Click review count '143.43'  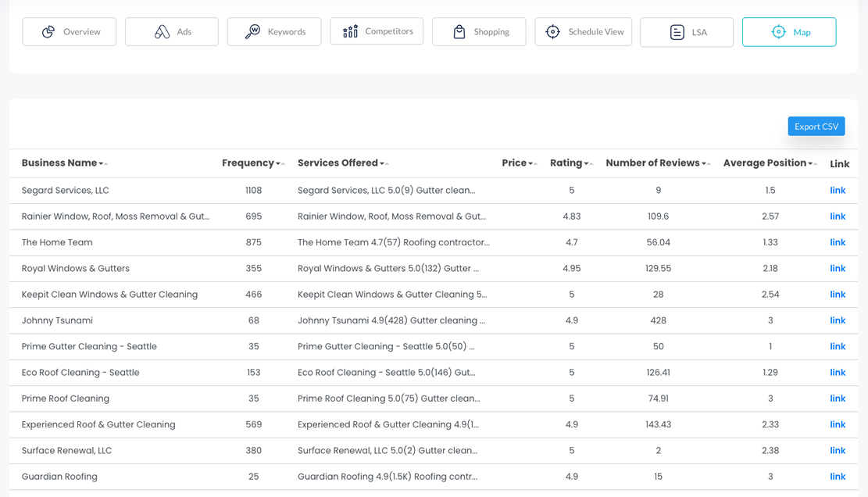pos(658,424)
